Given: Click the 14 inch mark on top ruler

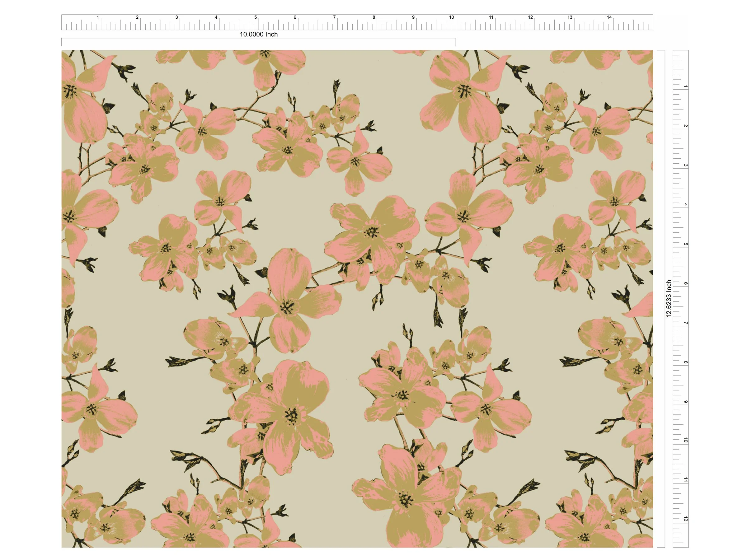Looking at the screenshot, I should (x=609, y=17).
